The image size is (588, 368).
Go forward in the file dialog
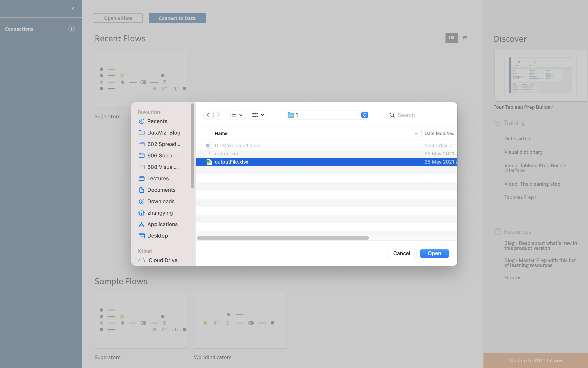click(218, 115)
